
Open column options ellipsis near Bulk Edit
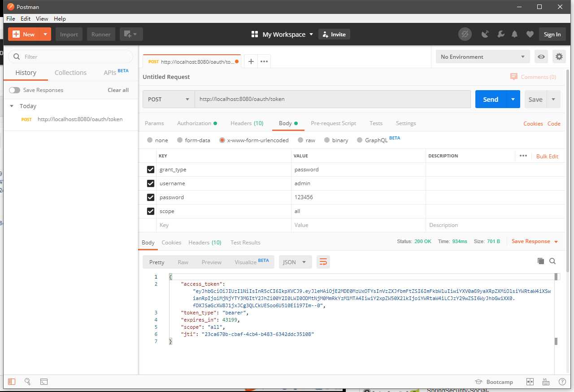pos(523,156)
